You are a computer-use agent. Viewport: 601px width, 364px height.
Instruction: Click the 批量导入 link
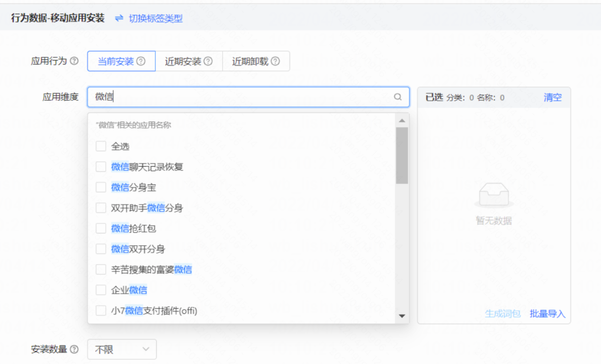pos(547,313)
